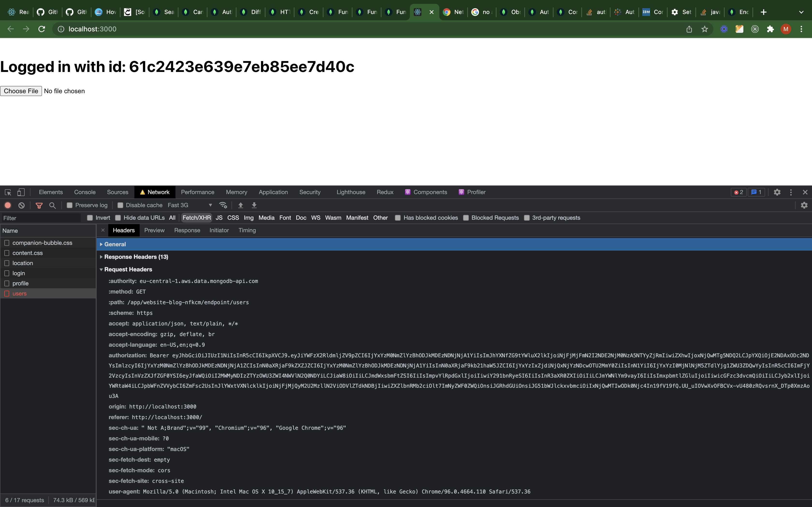Open network conditions wifi icon
Image resolution: width=812 pixels, height=507 pixels.
coord(223,205)
